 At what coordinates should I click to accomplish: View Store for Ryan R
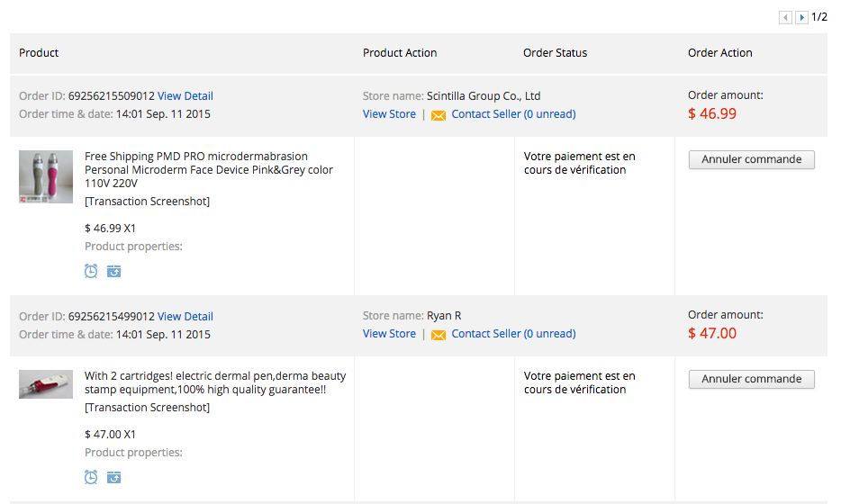tap(389, 334)
